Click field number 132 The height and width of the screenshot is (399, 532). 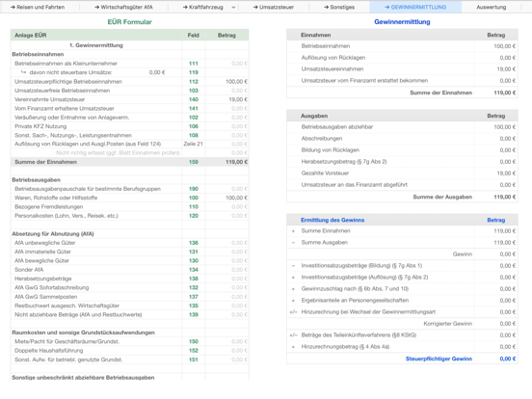pyautogui.click(x=194, y=287)
